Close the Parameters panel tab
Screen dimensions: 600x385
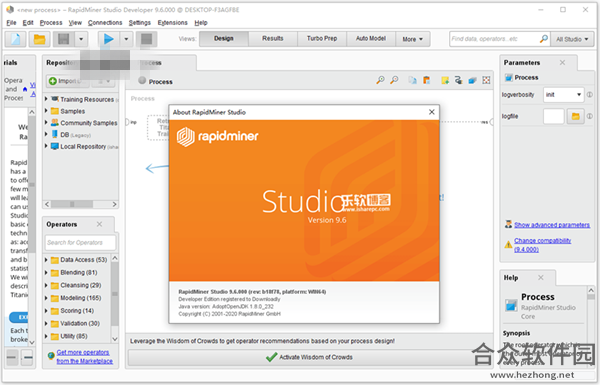562,62
